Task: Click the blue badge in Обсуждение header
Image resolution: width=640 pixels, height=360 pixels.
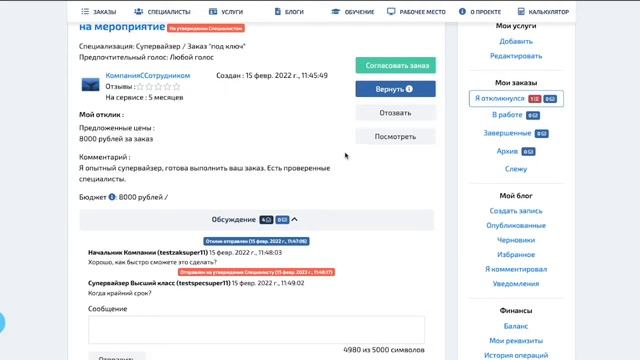Action: pyautogui.click(x=282, y=220)
